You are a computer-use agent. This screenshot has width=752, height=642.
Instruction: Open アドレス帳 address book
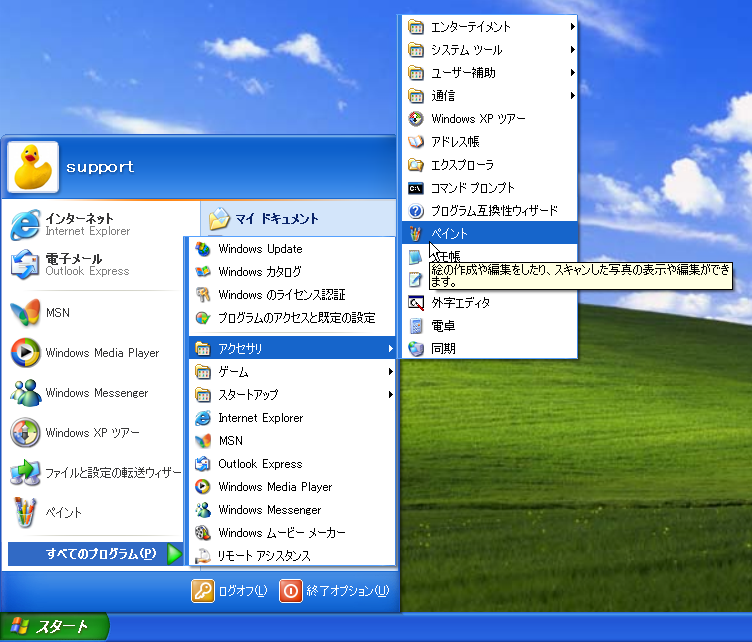(490, 142)
